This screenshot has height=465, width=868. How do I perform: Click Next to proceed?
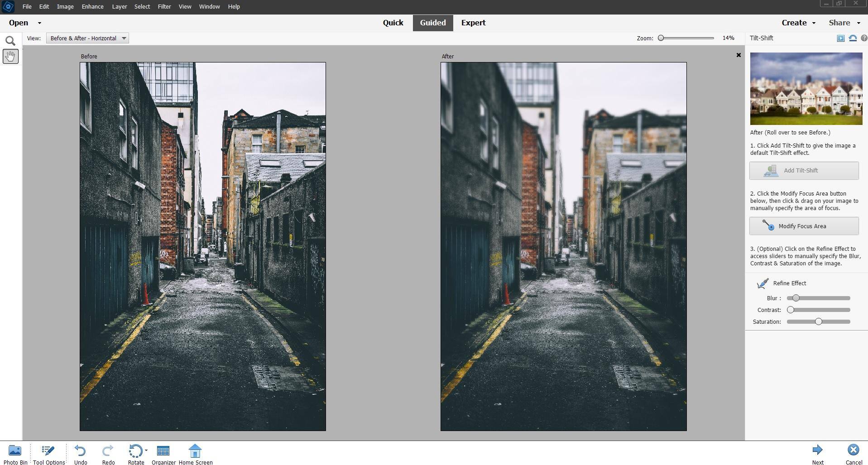tap(817, 453)
